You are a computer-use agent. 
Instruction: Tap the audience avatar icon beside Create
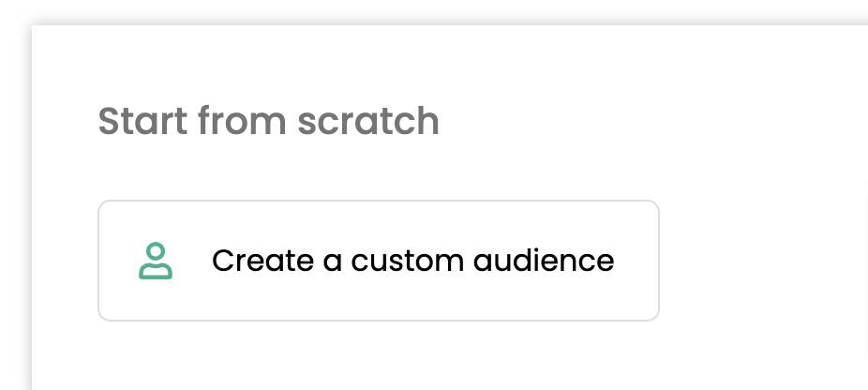(156, 261)
